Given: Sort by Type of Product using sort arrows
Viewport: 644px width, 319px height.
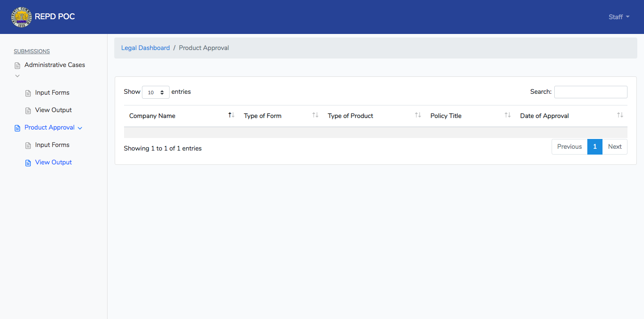Looking at the screenshot, I should click(418, 115).
